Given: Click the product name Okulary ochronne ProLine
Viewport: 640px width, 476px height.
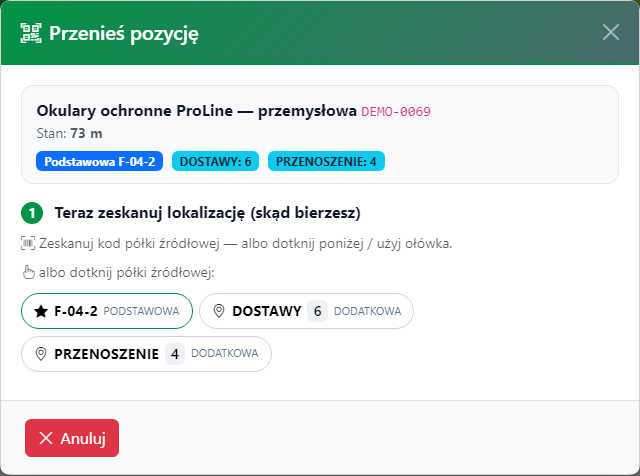Looking at the screenshot, I should pyautogui.click(x=196, y=111).
